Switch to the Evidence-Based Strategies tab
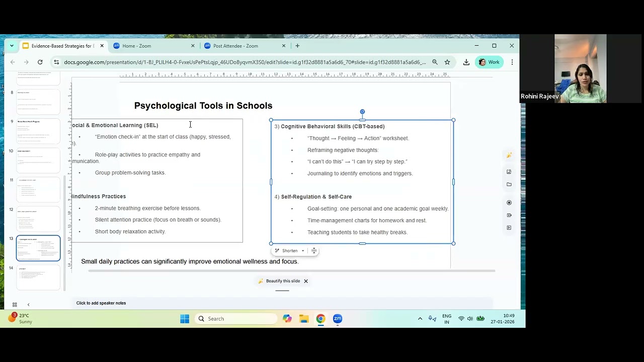The height and width of the screenshot is (362, 644). click(62, 46)
